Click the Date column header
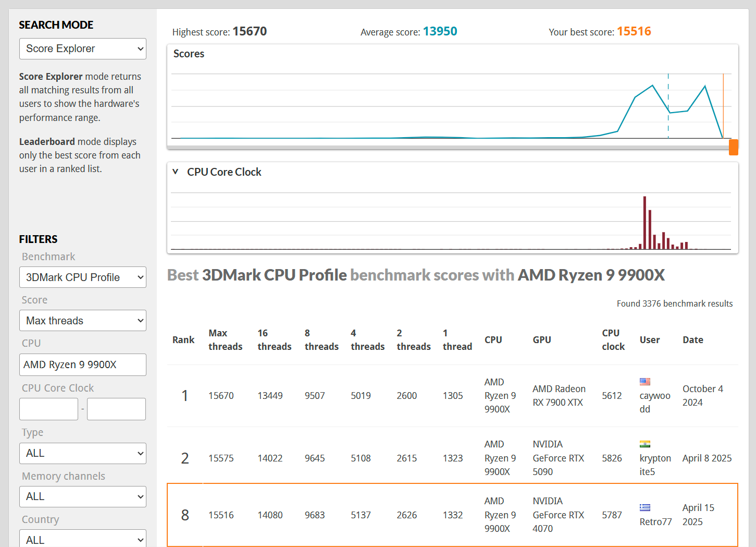 point(693,339)
